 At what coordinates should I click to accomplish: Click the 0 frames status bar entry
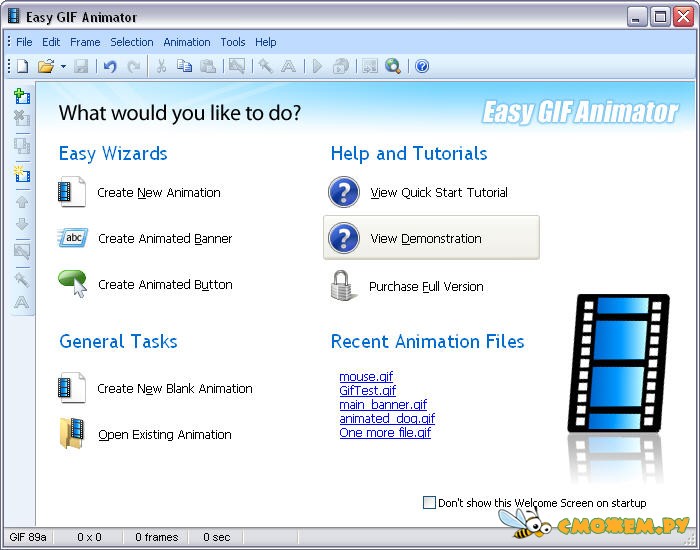[156, 537]
